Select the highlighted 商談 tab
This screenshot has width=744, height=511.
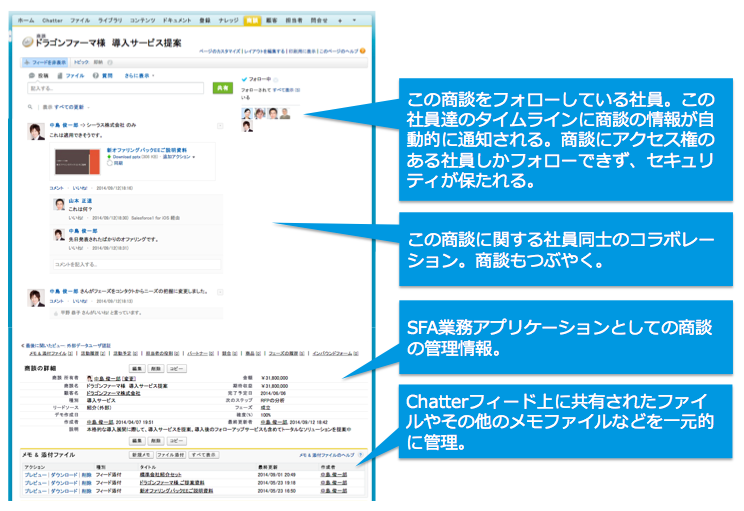point(252,21)
